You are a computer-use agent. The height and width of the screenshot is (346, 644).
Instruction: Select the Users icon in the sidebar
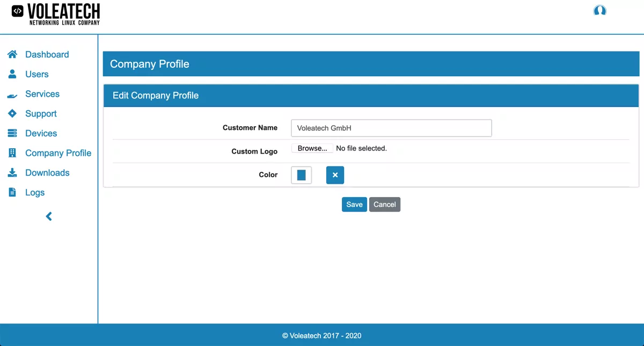point(12,74)
